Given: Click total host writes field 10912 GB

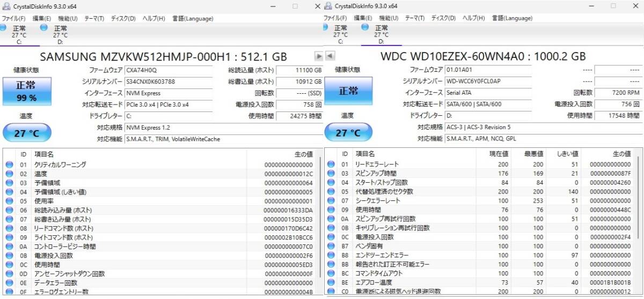Looking at the screenshot, I should coord(299,81).
